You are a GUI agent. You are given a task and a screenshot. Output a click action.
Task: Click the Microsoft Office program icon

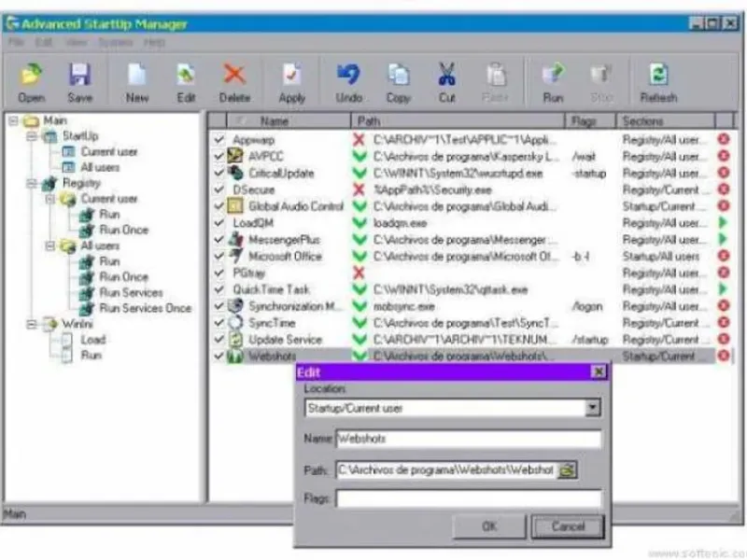(236, 256)
